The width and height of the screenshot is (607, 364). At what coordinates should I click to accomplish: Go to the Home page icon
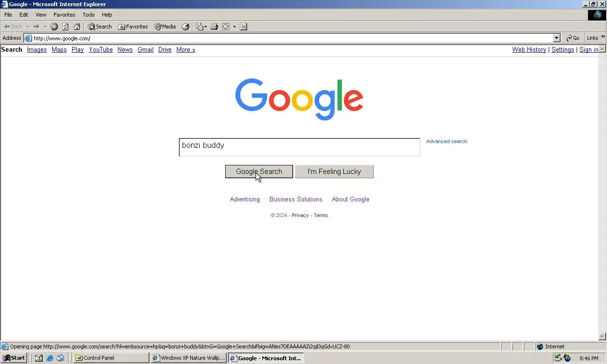[x=77, y=27]
